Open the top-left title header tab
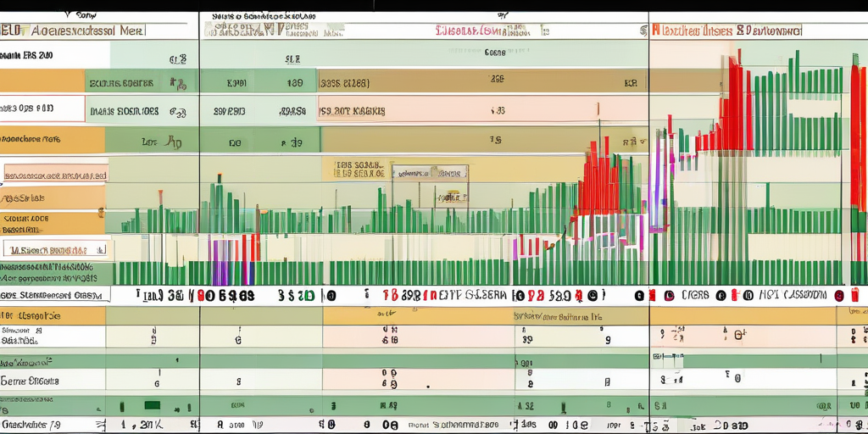Image resolution: width=868 pixels, height=434 pixels. [72, 30]
